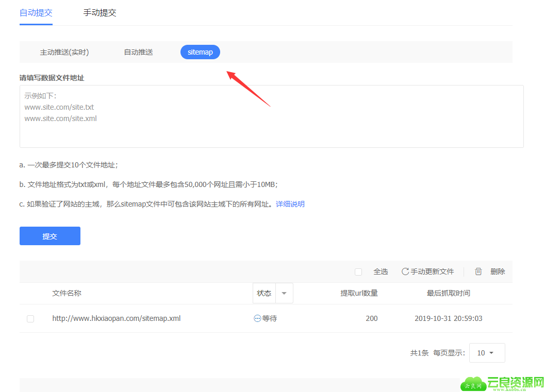This screenshot has width=545, height=392.
Task: Click the 文件名称 column header
Action: [x=67, y=294]
